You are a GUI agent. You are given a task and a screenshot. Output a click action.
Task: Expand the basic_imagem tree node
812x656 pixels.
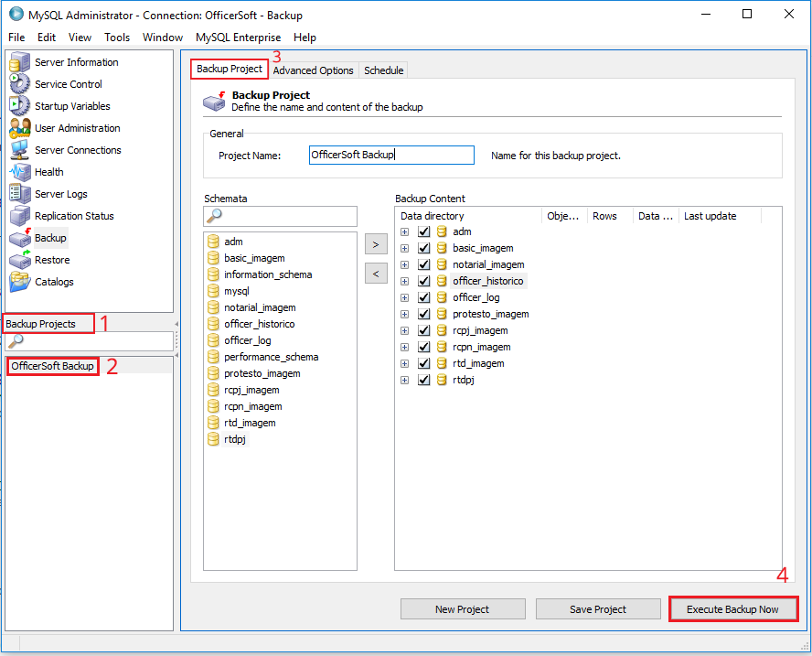[x=404, y=249]
